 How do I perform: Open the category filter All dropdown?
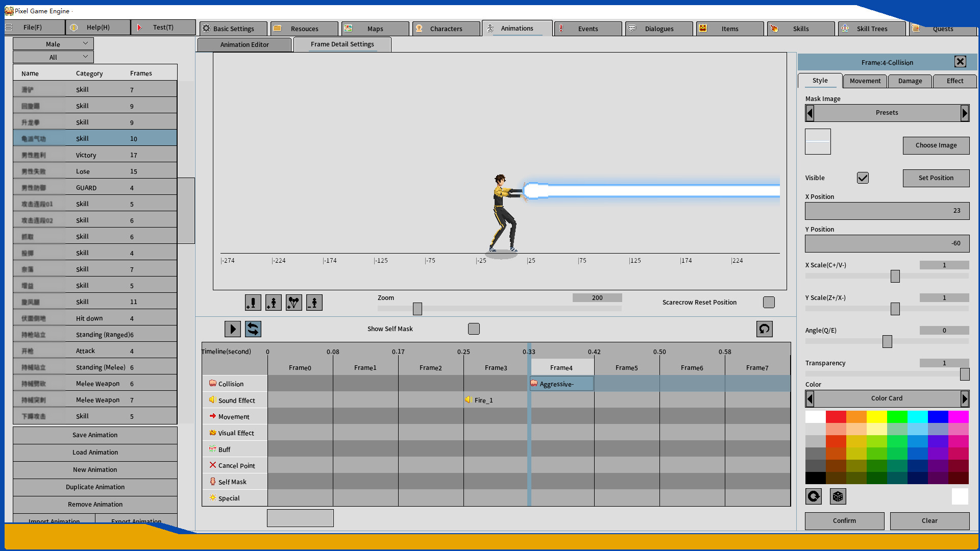53,57
